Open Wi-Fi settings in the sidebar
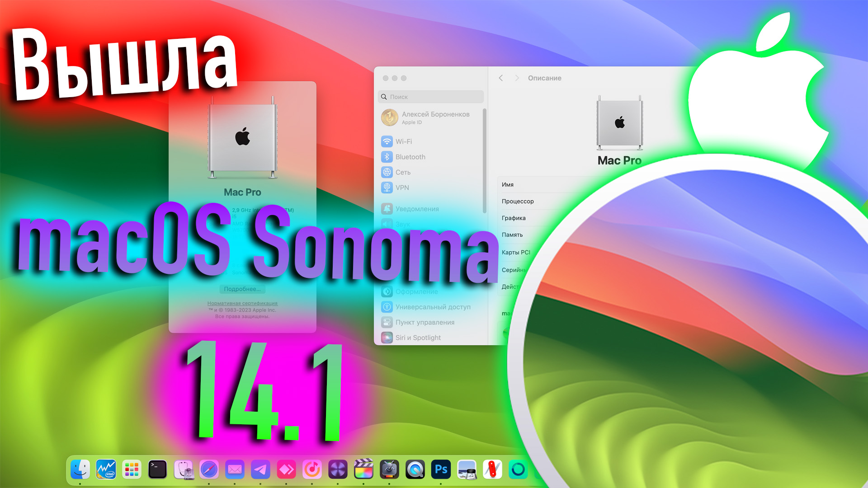Viewport: 868px width, 488px height. click(x=403, y=141)
